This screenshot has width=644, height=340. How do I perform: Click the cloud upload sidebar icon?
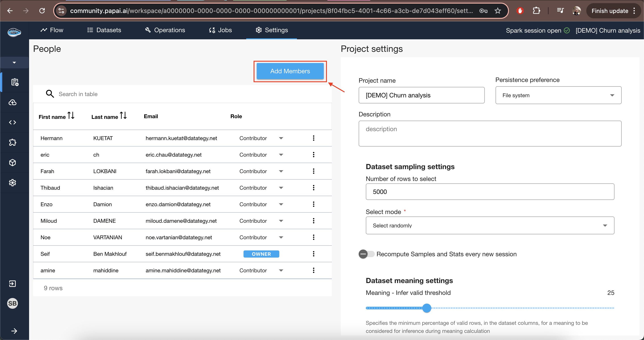click(x=13, y=102)
